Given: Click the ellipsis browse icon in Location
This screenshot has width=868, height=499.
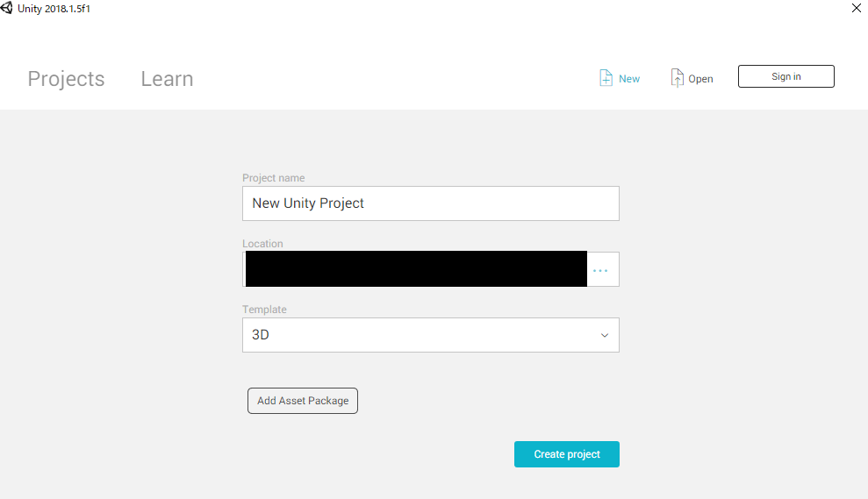Looking at the screenshot, I should (600, 270).
